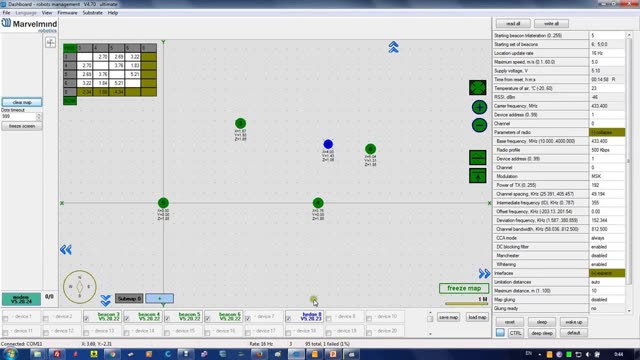
Task: Toggle the device 10 checkbox
Action: point(369,319)
